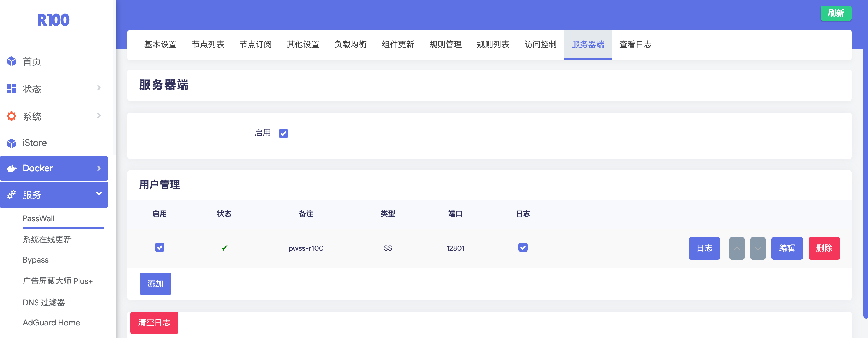
Task: Collapse the 服务 menu chevron
Action: point(99,194)
